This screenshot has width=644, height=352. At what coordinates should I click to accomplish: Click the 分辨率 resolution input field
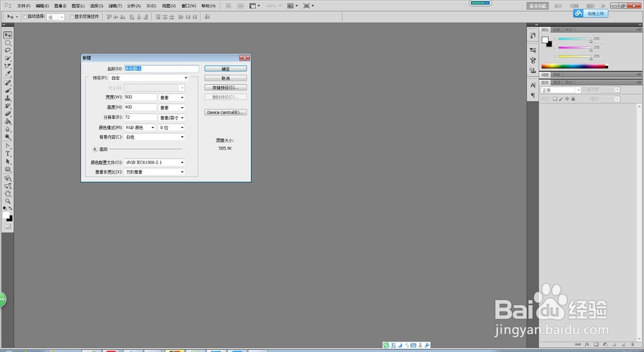click(x=140, y=117)
